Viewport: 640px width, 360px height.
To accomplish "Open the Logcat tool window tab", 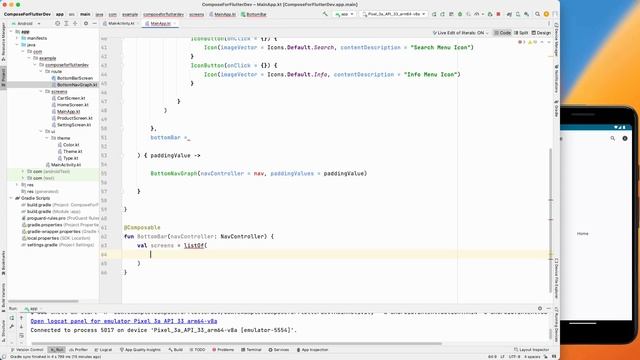I will pos(103,350).
